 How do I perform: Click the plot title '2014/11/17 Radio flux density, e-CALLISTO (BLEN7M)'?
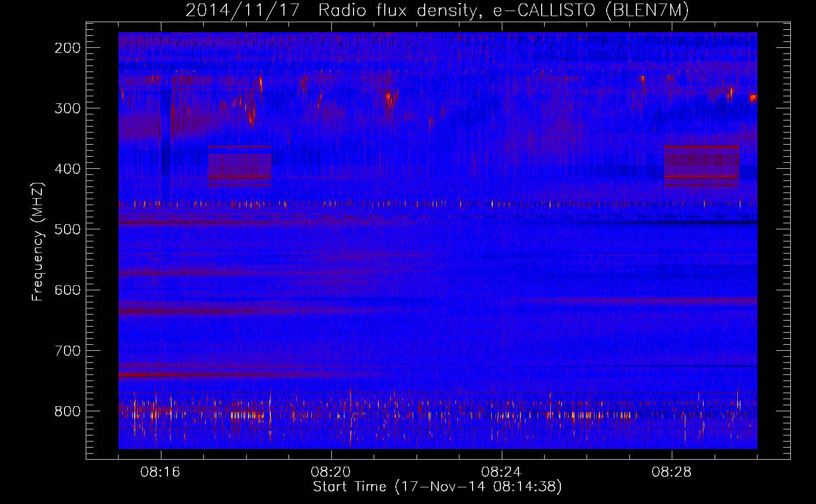pos(437,11)
